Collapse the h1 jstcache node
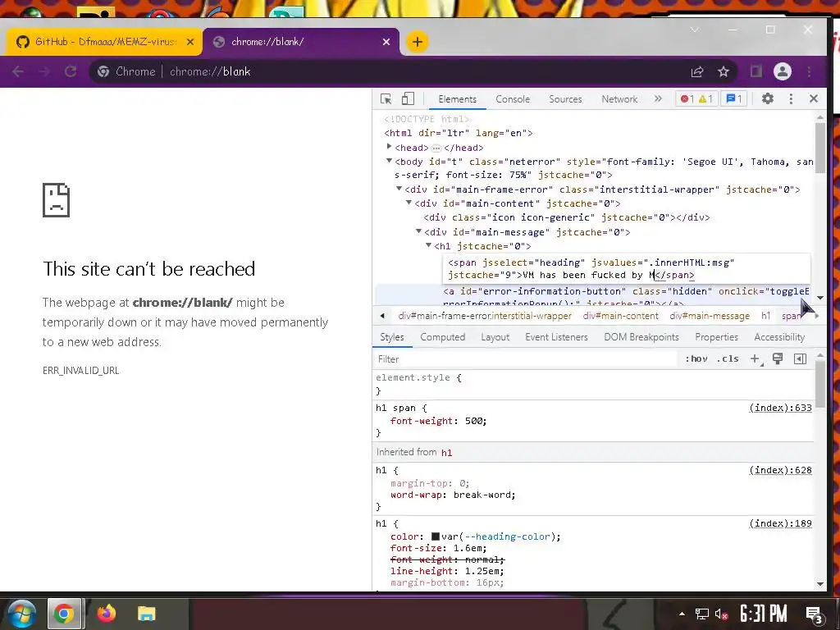Screen dimensions: 840x630 coord(428,245)
